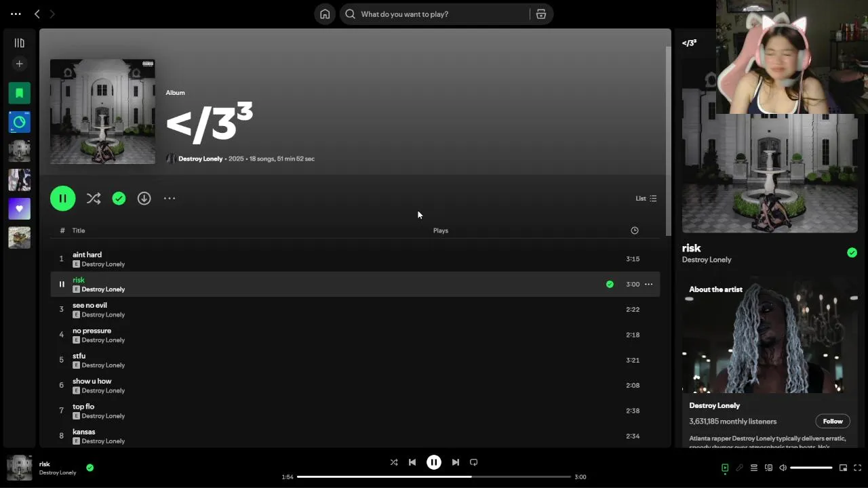This screenshot has width=868, height=488.
Task: Download the album with arrow icon
Action: tap(144, 199)
